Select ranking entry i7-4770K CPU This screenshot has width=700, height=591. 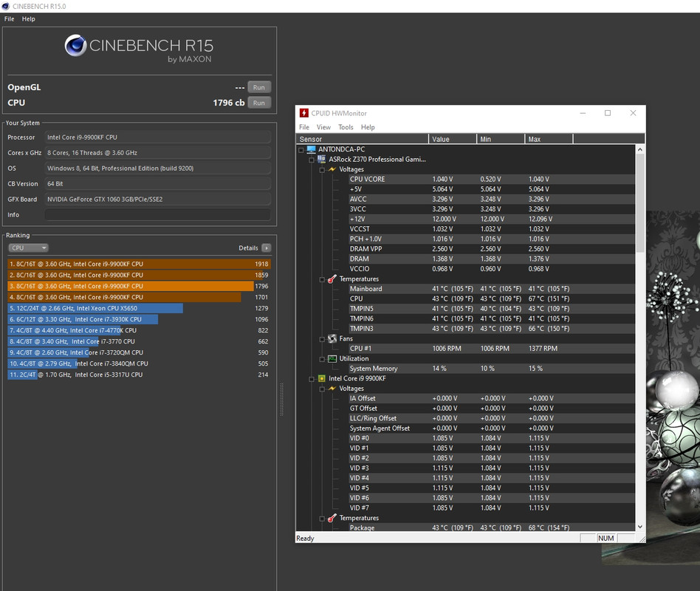pyautogui.click(x=140, y=330)
